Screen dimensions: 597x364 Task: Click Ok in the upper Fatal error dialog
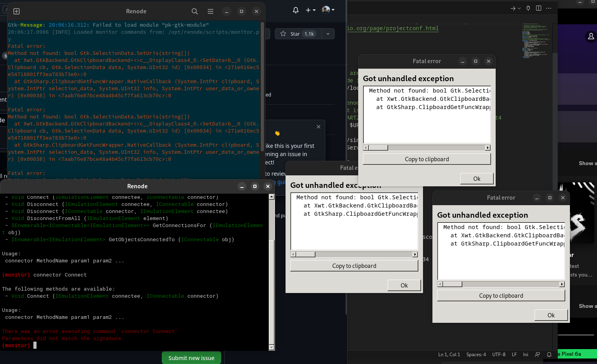[477, 179]
